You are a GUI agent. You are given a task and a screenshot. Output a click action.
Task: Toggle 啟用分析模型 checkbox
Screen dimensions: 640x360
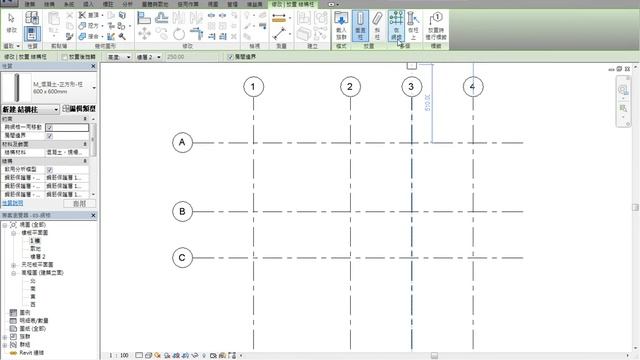[x=49, y=169]
